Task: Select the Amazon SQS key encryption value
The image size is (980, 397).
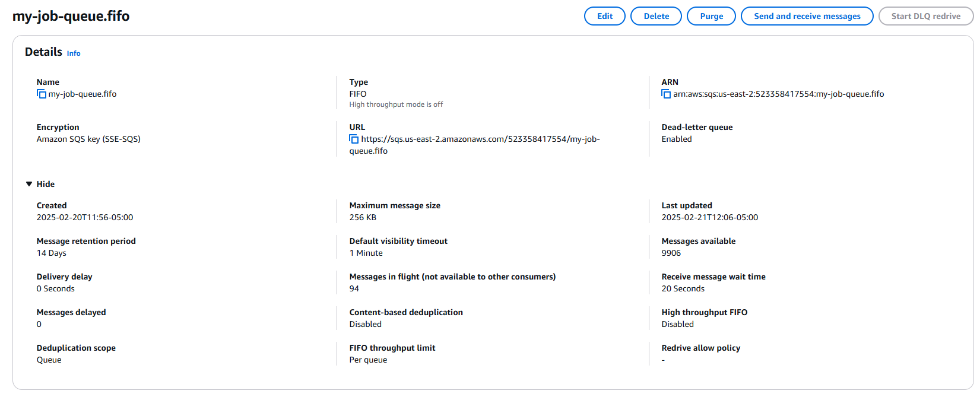Action: 88,139
